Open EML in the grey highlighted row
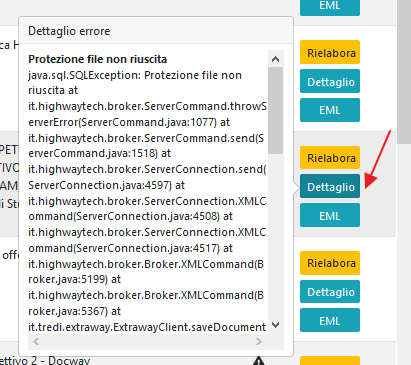 tap(330, 215)
